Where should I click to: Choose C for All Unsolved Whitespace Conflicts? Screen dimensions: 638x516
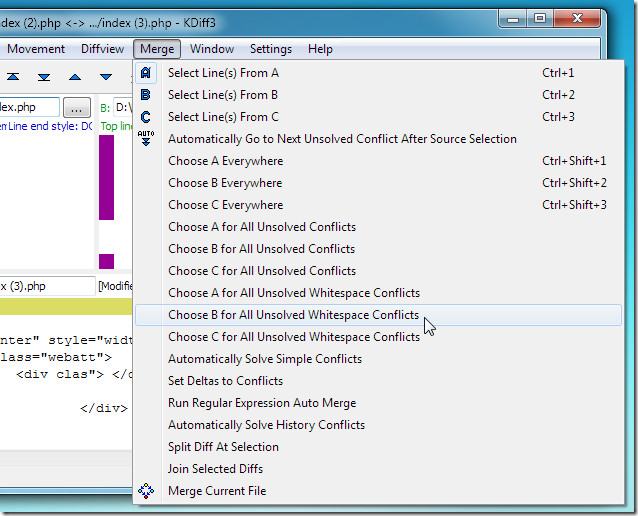378,337
